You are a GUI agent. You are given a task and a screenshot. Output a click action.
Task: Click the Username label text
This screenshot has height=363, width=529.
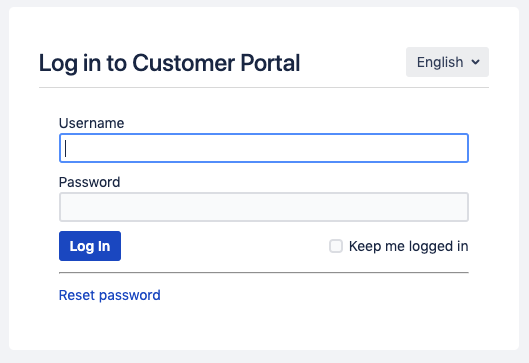click(x=91, y=123)
